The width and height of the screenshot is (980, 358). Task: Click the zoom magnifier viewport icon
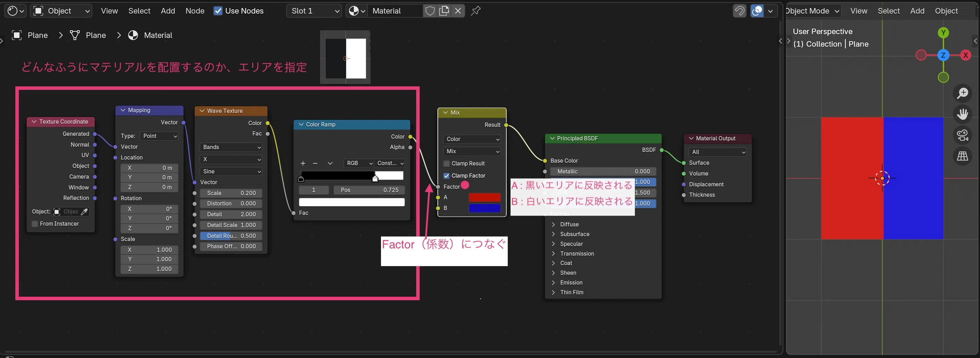[x=963, y=93]
